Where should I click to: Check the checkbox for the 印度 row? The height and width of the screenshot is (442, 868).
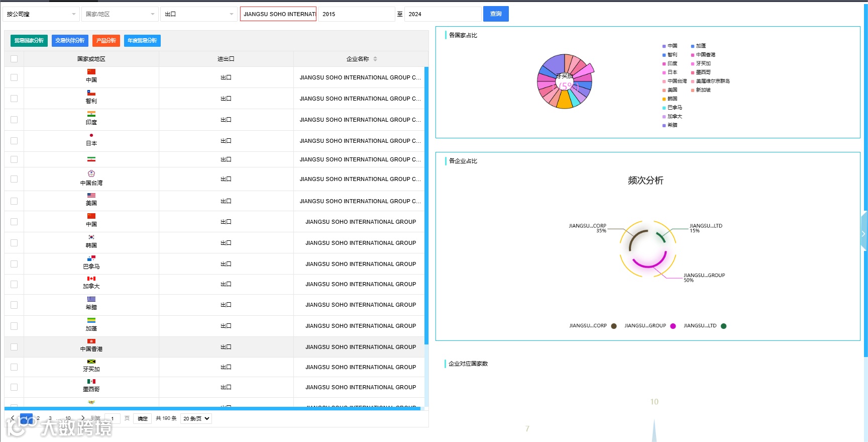coord(14,120)
